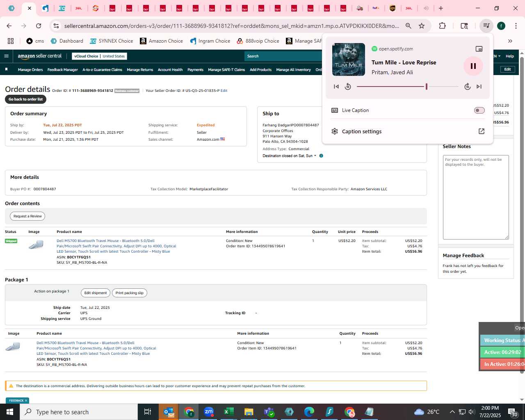Open cms bookmark
This screenshot has width=525, height=420.
35,41
